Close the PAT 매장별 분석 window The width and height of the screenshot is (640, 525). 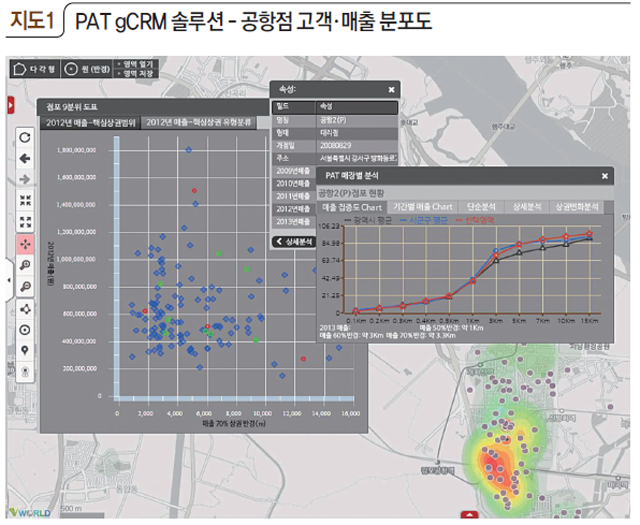[x=604, y=176]
